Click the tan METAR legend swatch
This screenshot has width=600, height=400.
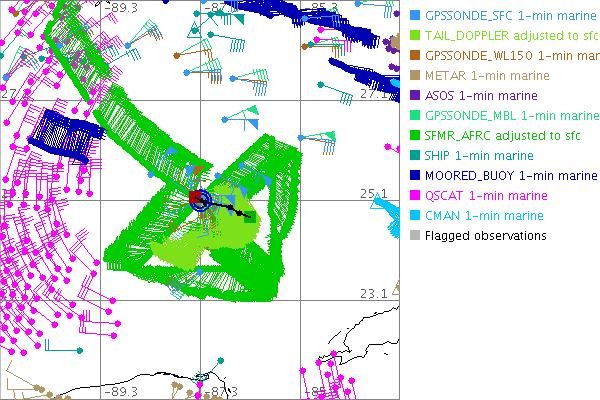tap(414, 76)
